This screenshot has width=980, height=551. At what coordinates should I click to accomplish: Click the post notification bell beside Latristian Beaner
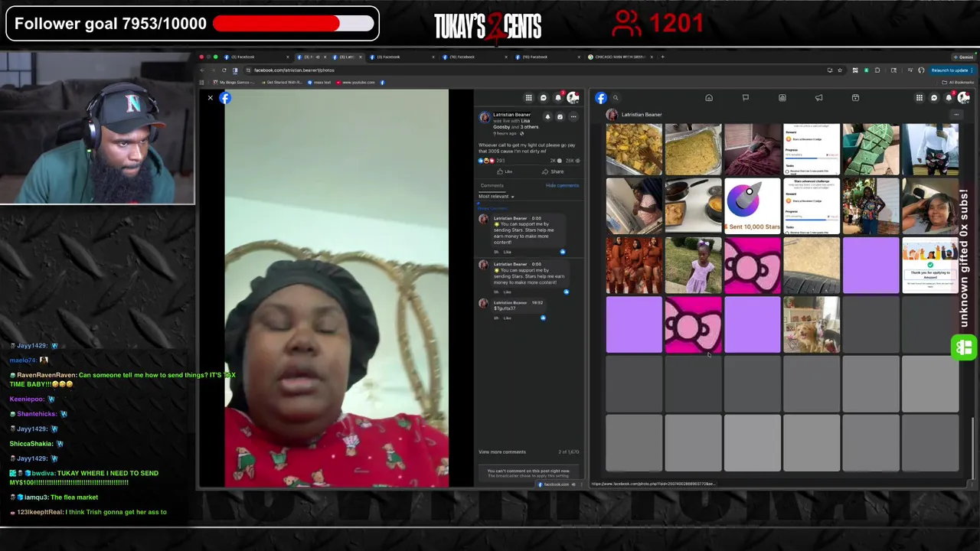547,117
